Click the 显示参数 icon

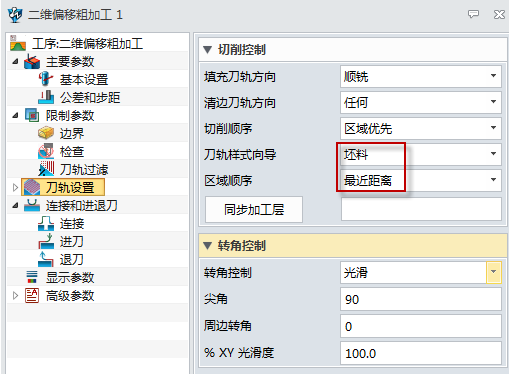pos(32,277)
